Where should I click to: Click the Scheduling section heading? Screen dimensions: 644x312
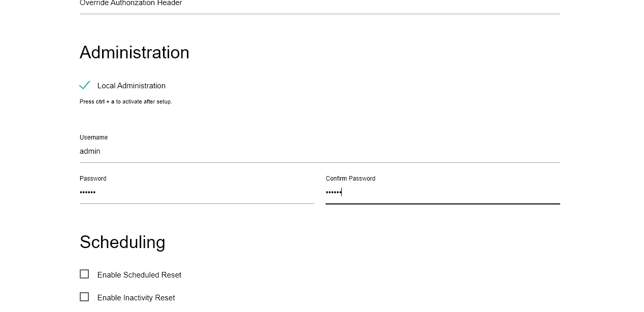click(x=122, y=242)
